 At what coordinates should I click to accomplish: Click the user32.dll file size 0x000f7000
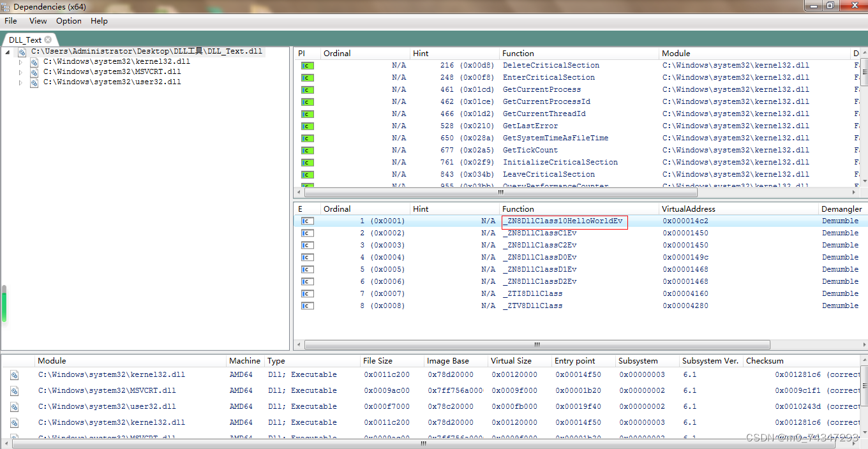click(x=387, y=407)
